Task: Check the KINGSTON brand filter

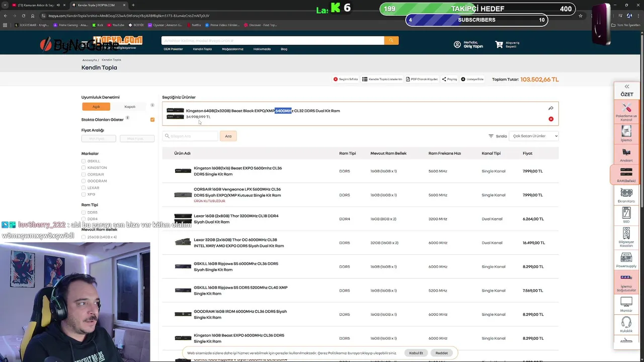Action: point(84,167)
